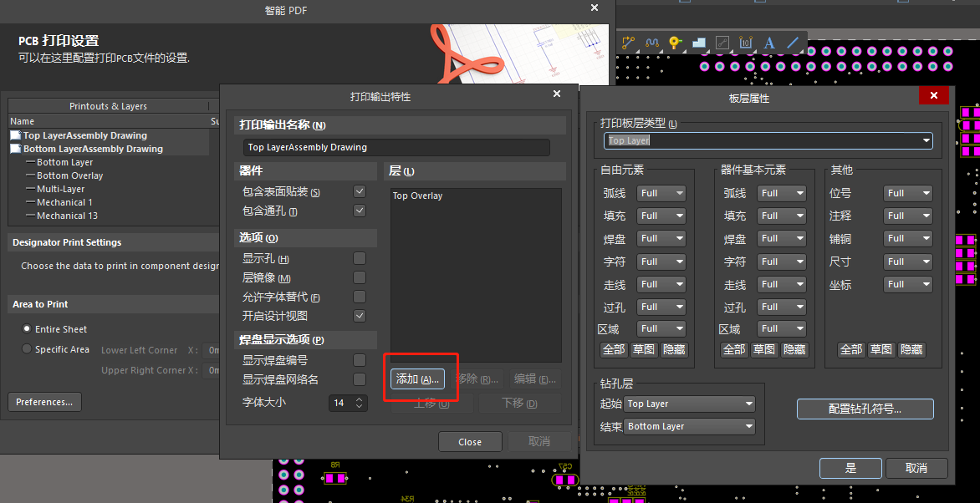
Task: Click 配置钻孔符号 button
Action: point(865,409)
